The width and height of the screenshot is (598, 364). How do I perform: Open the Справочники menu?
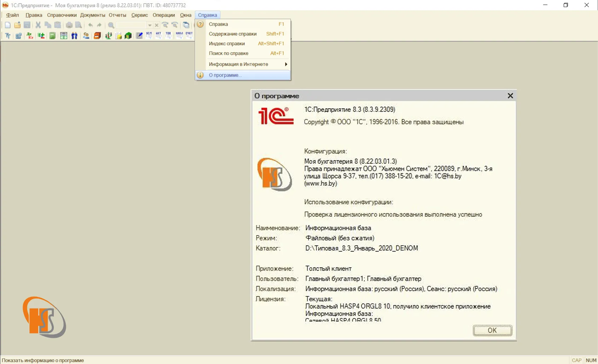point(62,15)
